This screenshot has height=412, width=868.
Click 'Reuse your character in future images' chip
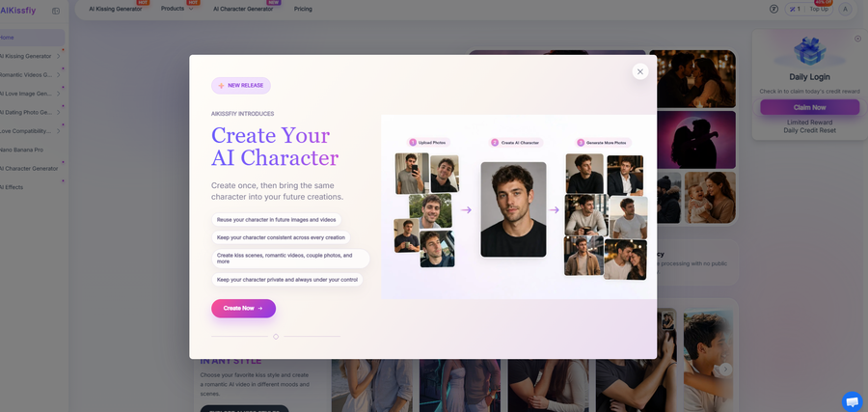[x=276, y=220]
